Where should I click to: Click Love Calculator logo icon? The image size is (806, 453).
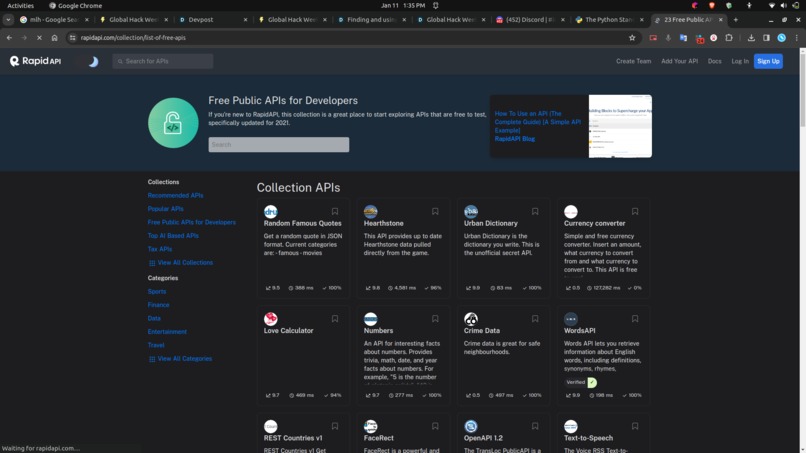point(271,319)
